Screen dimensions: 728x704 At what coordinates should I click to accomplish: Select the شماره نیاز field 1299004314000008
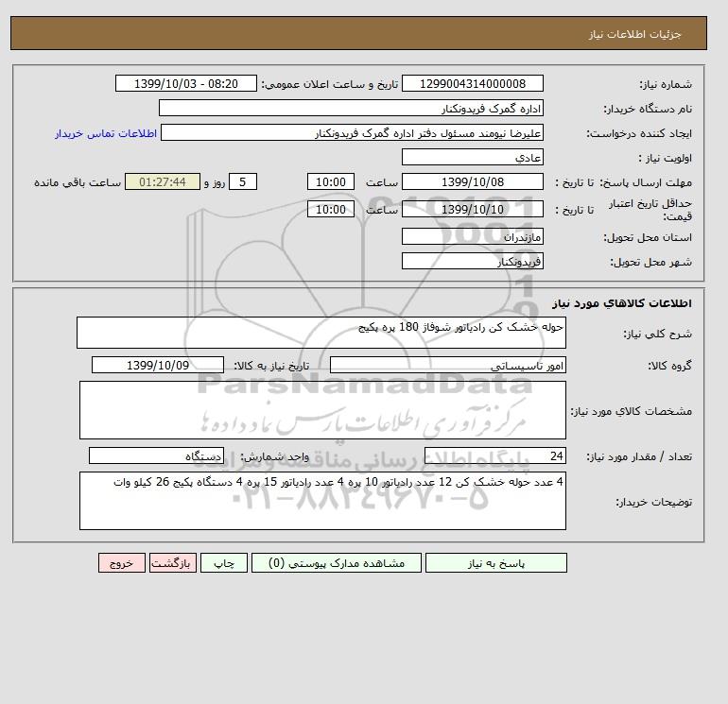pyautogui.click(x=473, y=83)
